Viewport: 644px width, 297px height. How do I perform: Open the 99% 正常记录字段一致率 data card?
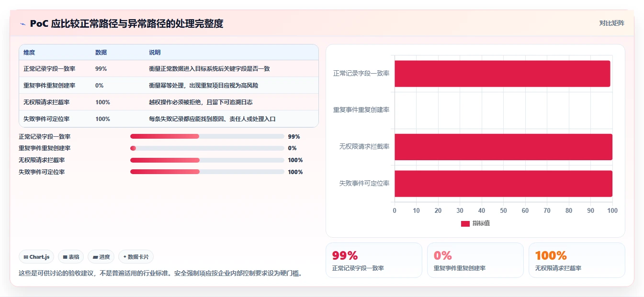click(374, 260)
